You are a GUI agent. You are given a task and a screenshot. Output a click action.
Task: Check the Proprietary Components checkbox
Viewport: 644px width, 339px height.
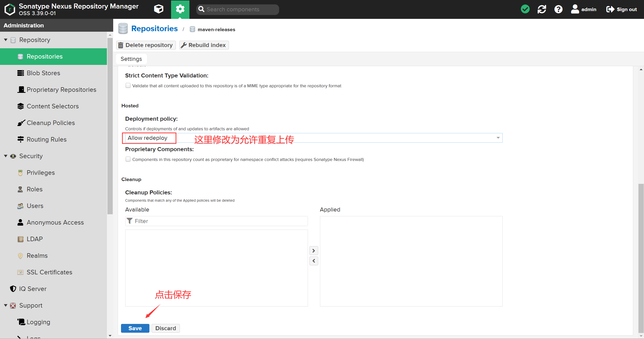[128, 159]
